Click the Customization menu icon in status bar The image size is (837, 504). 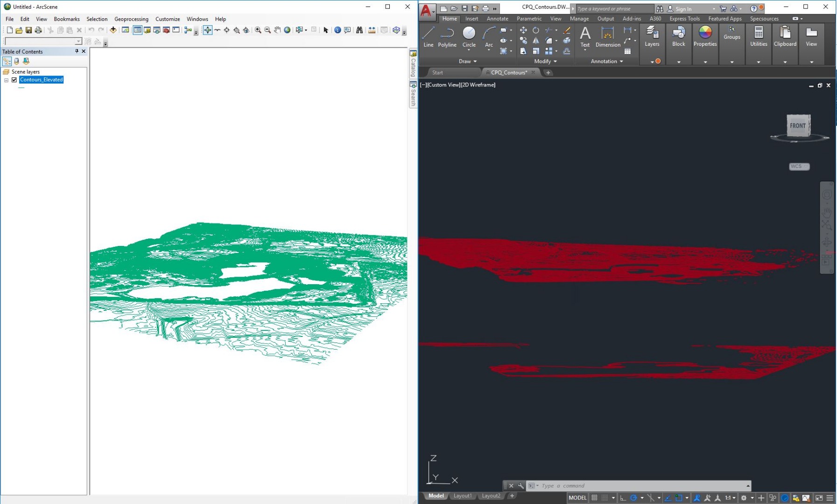pyautogui.click(x=830, y=498)
